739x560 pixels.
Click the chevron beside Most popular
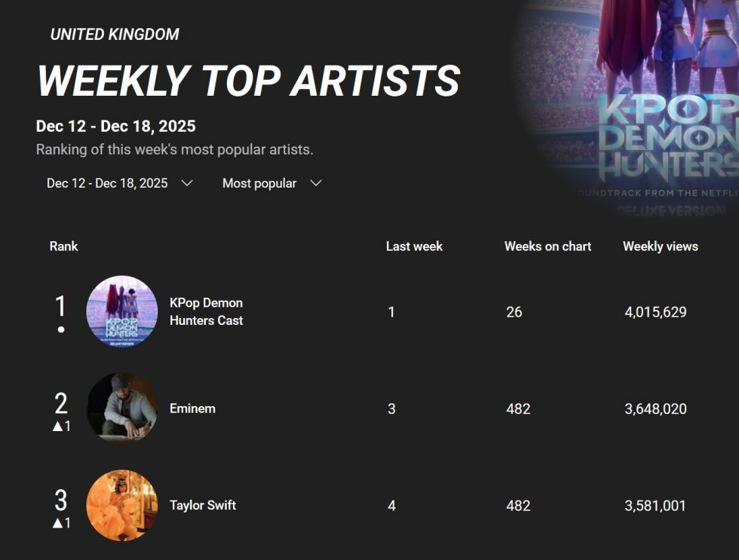point(317,183)
